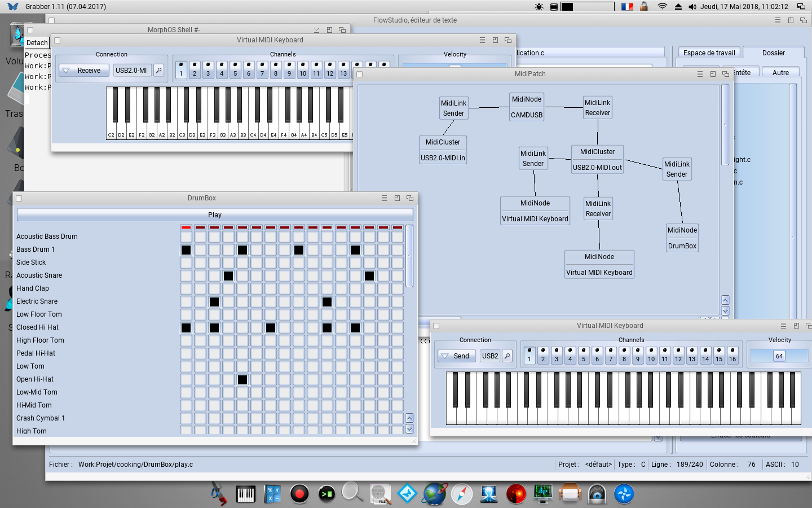Image resolution: width=812 pixels, height=508 pixels.
Task: Enable channel 16 on the sending MIDI keyboard
Action: coord(732,355)
